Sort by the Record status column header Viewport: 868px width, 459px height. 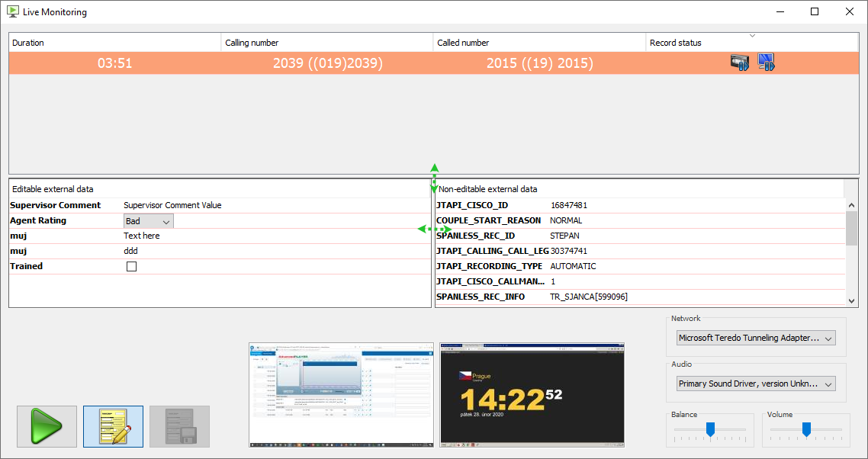751,43
